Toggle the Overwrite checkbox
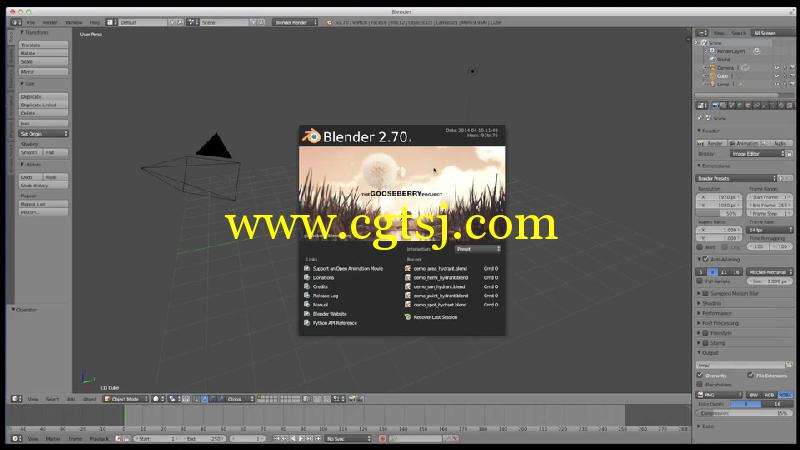This screenshot has width=800, height=450. [700, 375]
